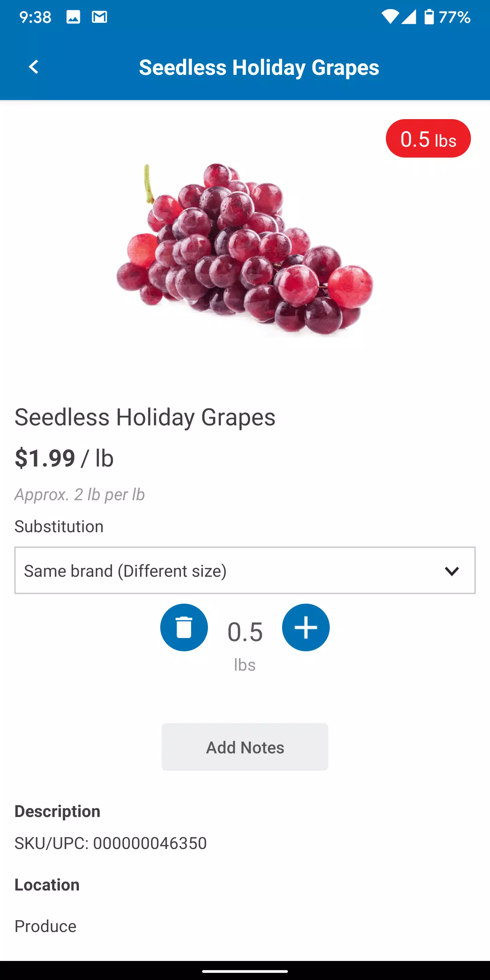Tap the battery status icon
The width and height of the screenshot is (490, 980).
[x=429, y=17]
